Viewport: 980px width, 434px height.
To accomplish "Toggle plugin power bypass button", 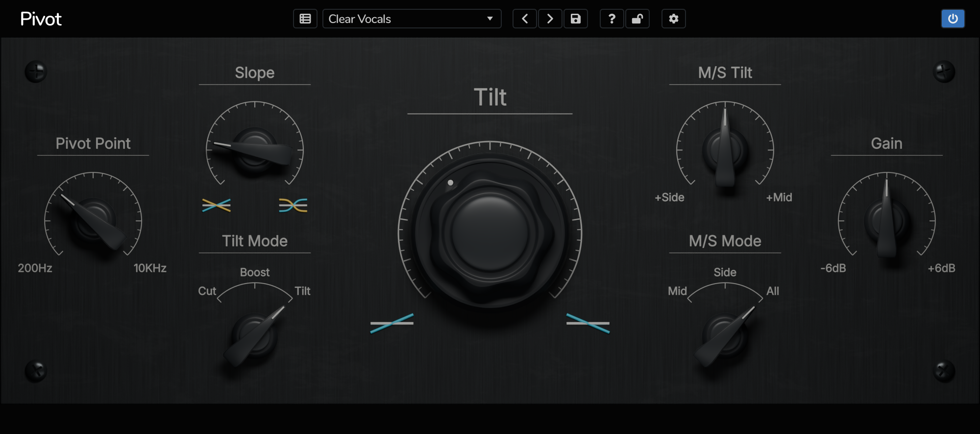I will coord(953,19).
